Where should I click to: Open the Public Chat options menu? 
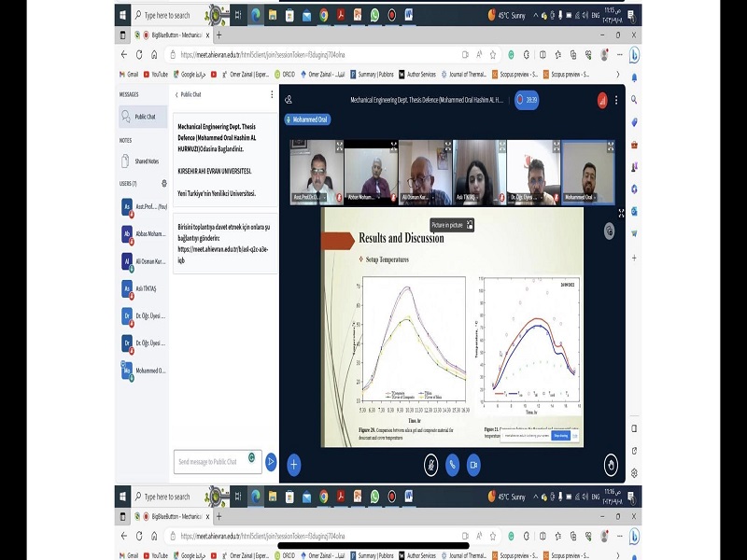(272, 94)
